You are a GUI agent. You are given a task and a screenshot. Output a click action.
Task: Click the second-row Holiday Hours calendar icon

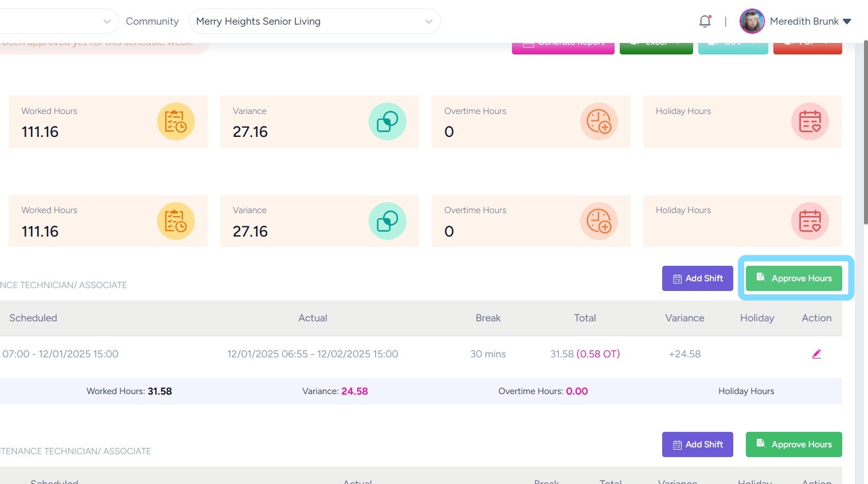[x=810, y=221]
